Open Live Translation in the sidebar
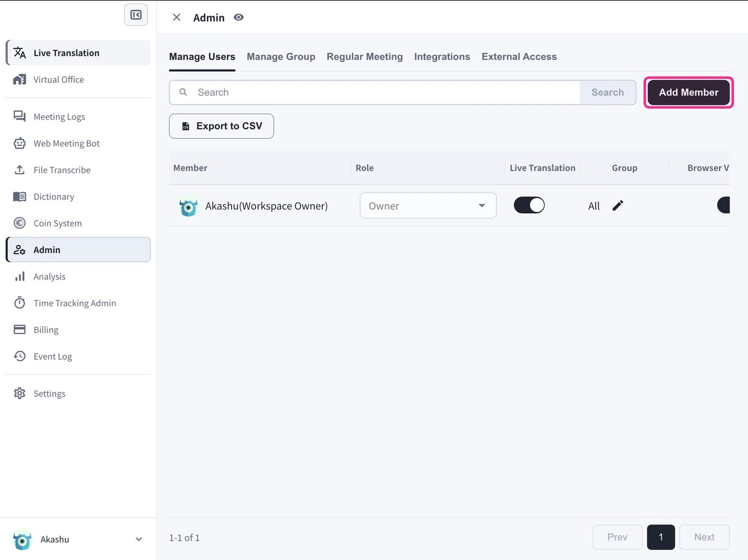This screenshot has width=748, height=560. click(78, 53)
